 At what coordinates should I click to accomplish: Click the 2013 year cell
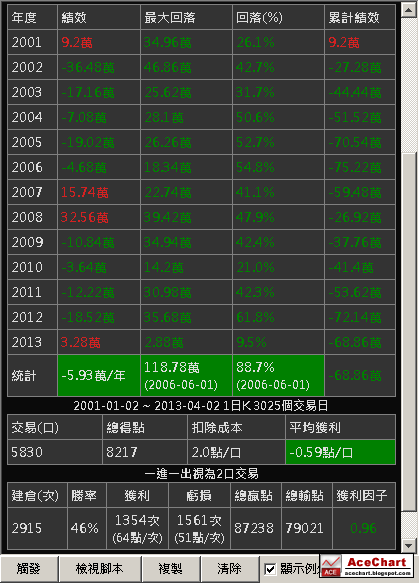tap(32, 342)
